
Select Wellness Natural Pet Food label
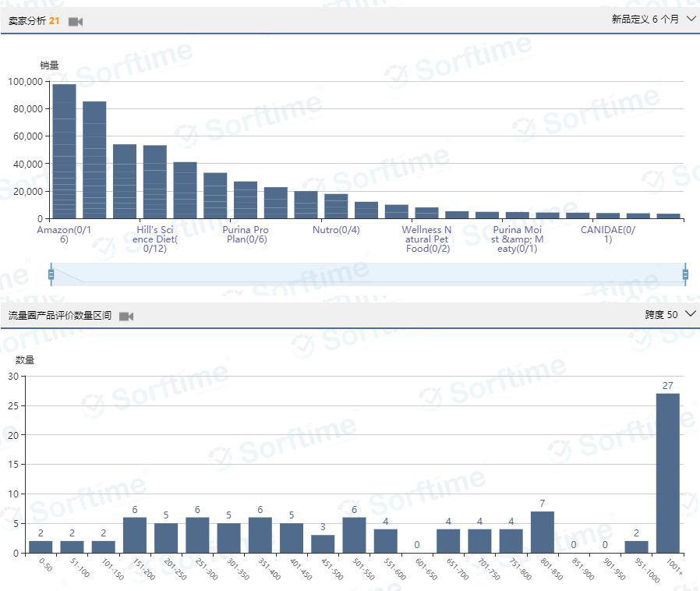[426, 239]
